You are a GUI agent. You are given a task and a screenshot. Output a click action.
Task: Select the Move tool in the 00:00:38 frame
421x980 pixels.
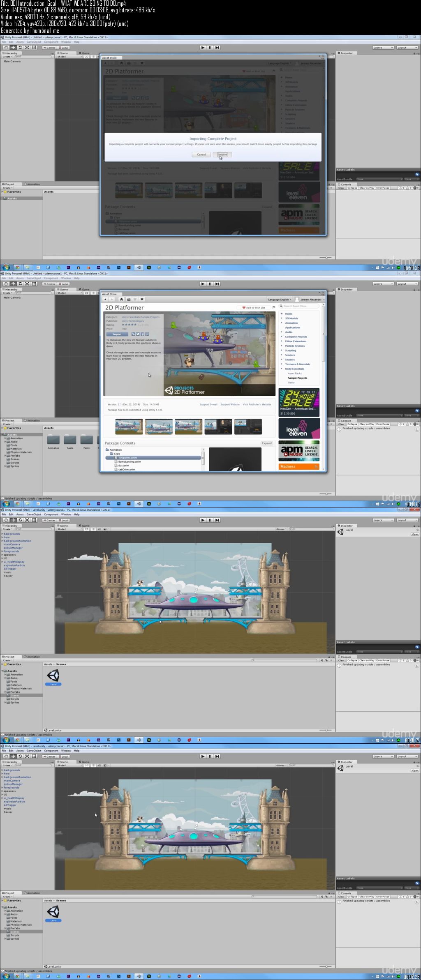tap(13, 48)
